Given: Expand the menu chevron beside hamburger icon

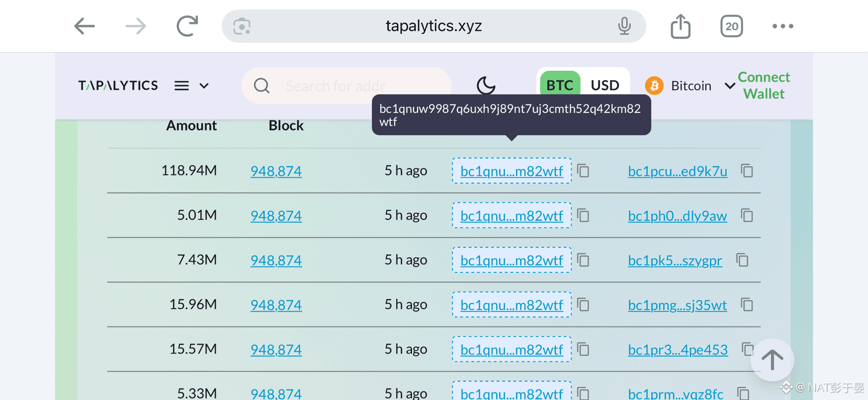Looking at the screenshot, I should (204, 86).
